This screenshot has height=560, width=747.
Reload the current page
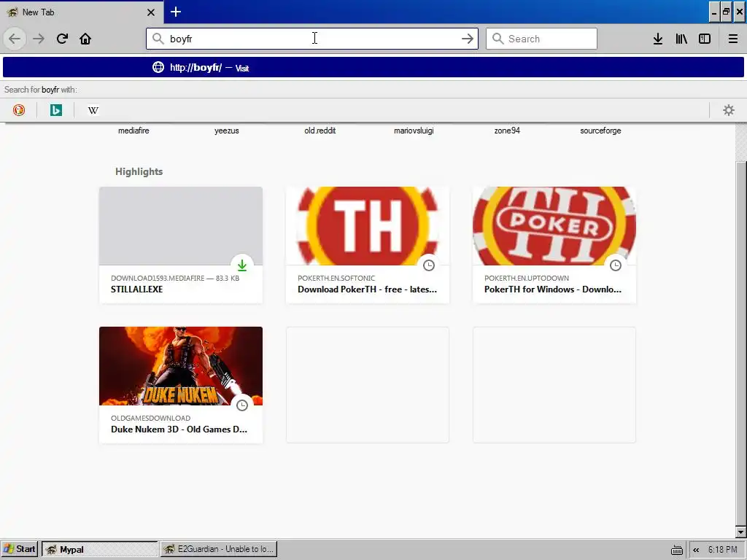[62, 39]
